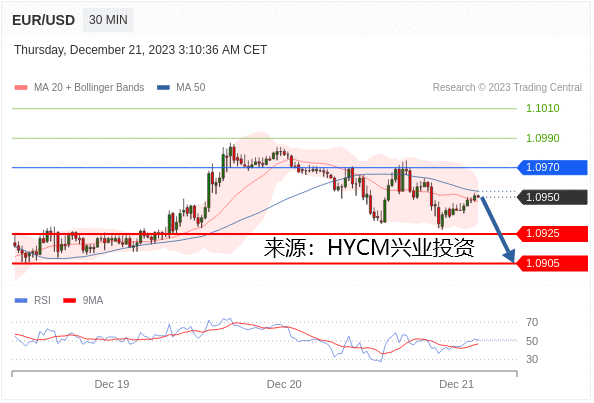Click the RSI 70 level label
This screenshot has height=403, width=594.
532,322
